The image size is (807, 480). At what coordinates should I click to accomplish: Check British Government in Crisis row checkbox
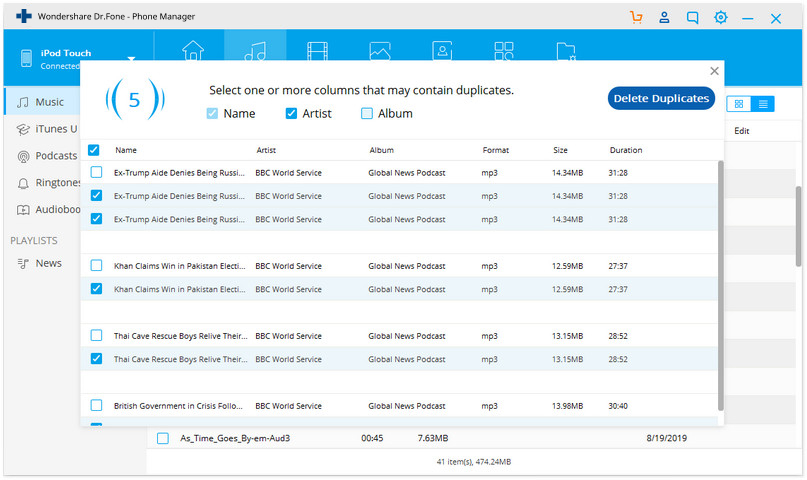[x=96, y=405]
